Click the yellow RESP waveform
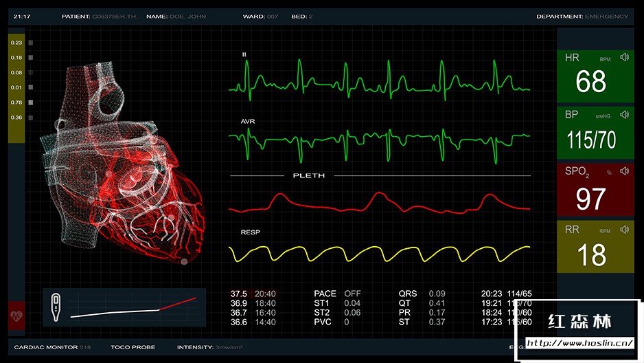644x363 pixels. coord(379,254)
